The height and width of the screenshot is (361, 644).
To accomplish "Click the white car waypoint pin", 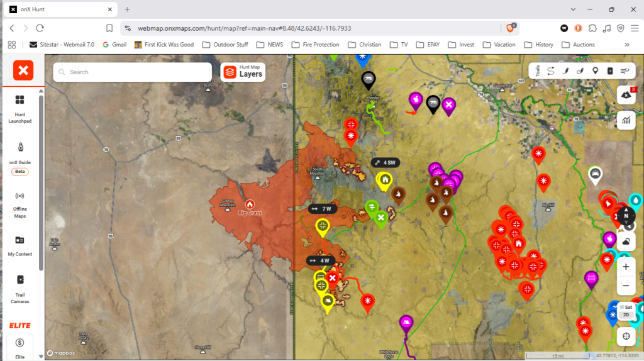I will [595, 175].
